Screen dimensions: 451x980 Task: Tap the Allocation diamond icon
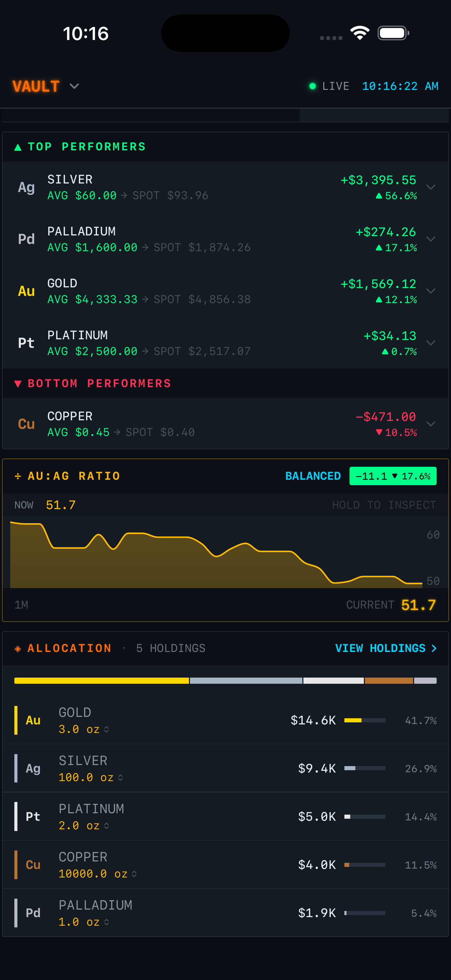[x=18, y=649]
